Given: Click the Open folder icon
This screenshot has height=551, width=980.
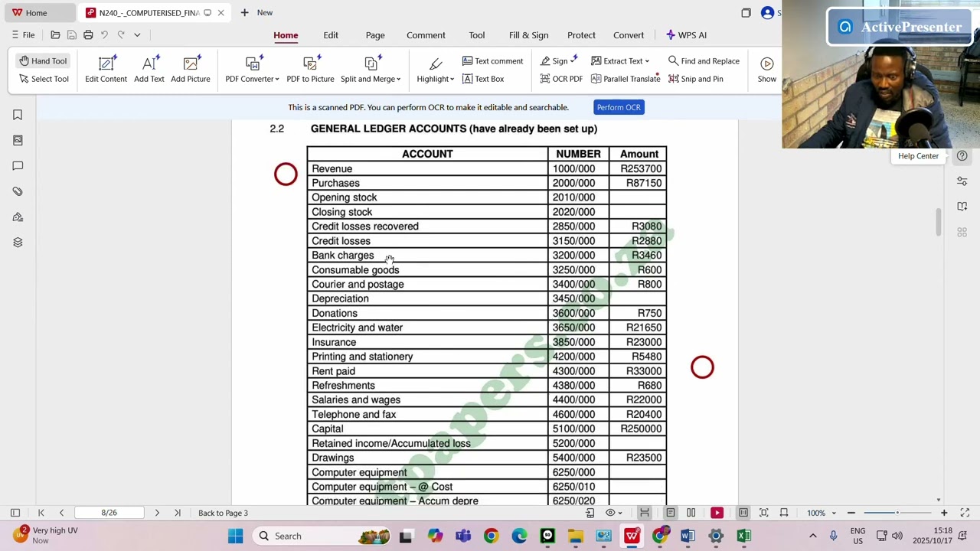Looking at the screenshot, I should [55, 35].
